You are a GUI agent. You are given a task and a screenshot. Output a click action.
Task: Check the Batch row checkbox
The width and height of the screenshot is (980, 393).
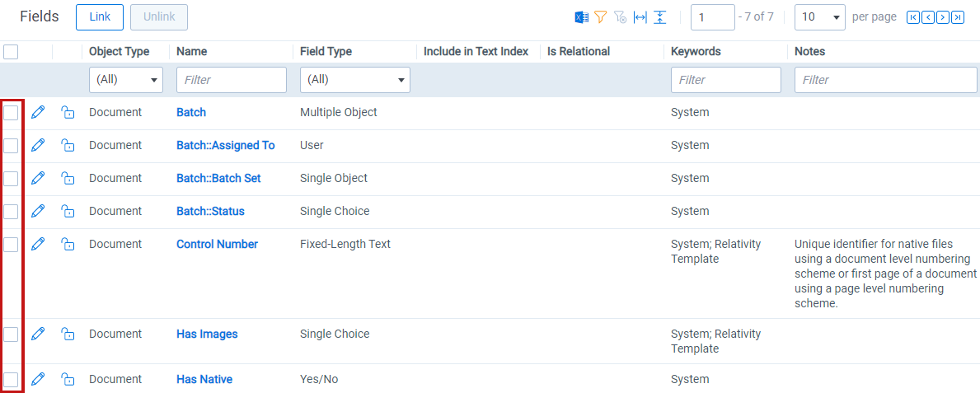click(x=11, y=113)
